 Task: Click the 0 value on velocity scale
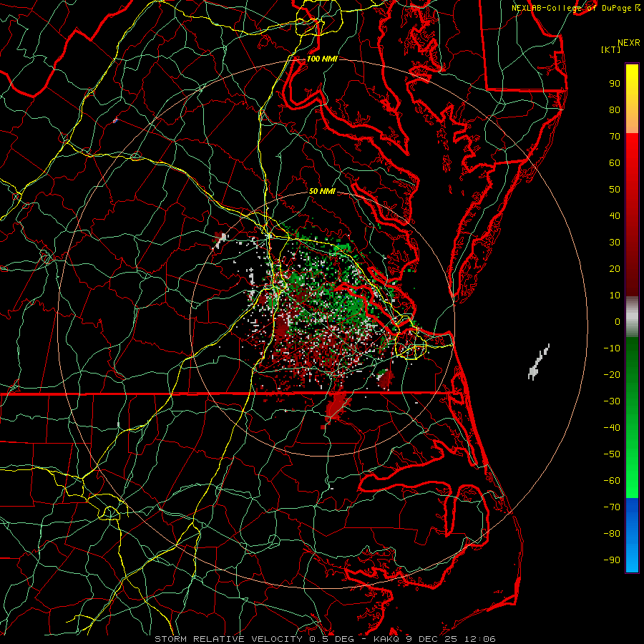click(618, 321)
